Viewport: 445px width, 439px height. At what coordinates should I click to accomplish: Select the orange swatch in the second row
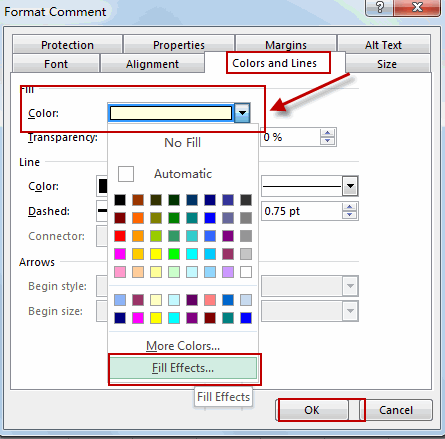tap(138, 218)
